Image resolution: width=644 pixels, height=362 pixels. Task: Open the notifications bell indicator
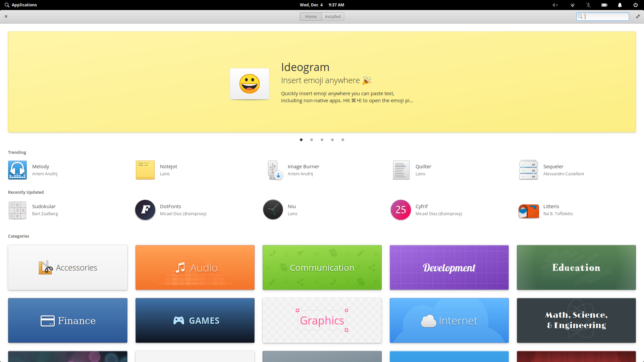(x=620, y=5)
